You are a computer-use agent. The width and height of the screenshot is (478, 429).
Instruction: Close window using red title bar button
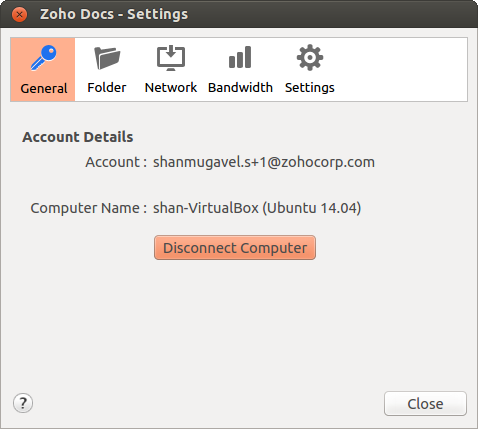point(19,15)
